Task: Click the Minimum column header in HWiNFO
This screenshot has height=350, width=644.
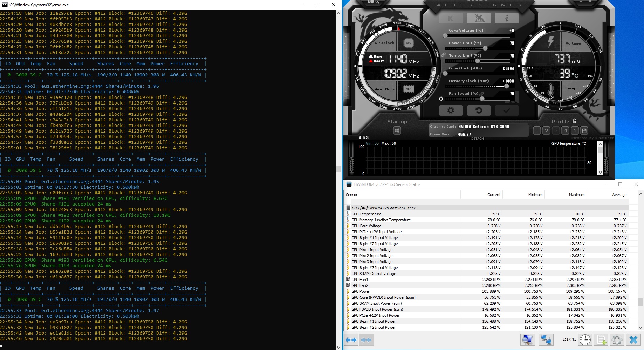Action: pos(523,195)
